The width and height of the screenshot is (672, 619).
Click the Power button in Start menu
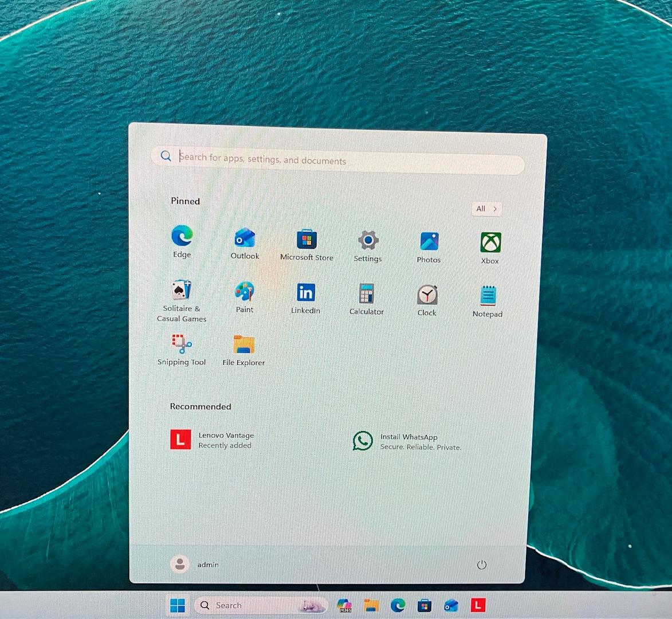pyautogui.click(x=482, y=565)
